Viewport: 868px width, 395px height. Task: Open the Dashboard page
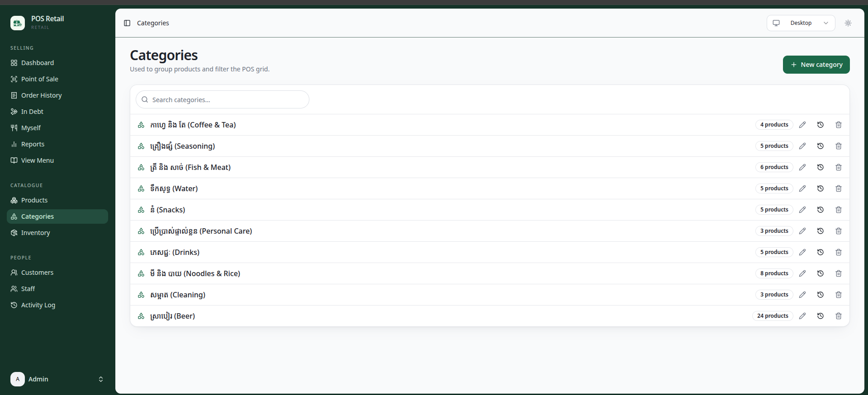(57, 63)
